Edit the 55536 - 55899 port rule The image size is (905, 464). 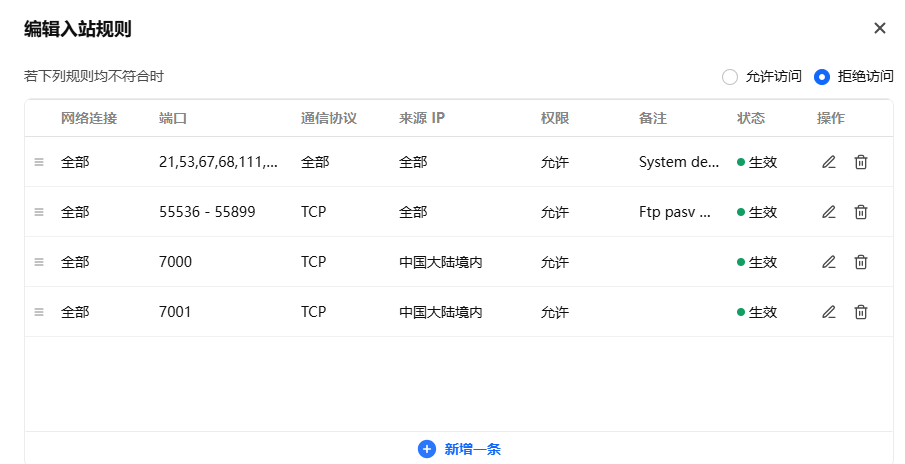829,212
